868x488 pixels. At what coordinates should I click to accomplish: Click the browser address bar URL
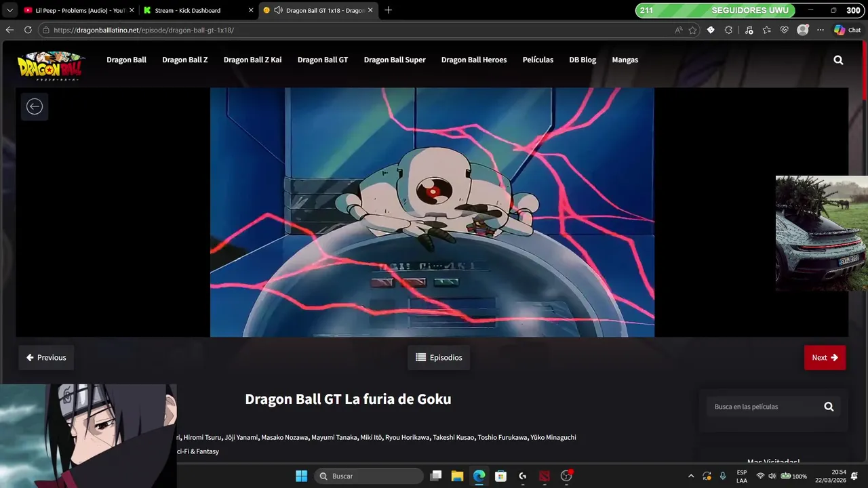point(144,30)
